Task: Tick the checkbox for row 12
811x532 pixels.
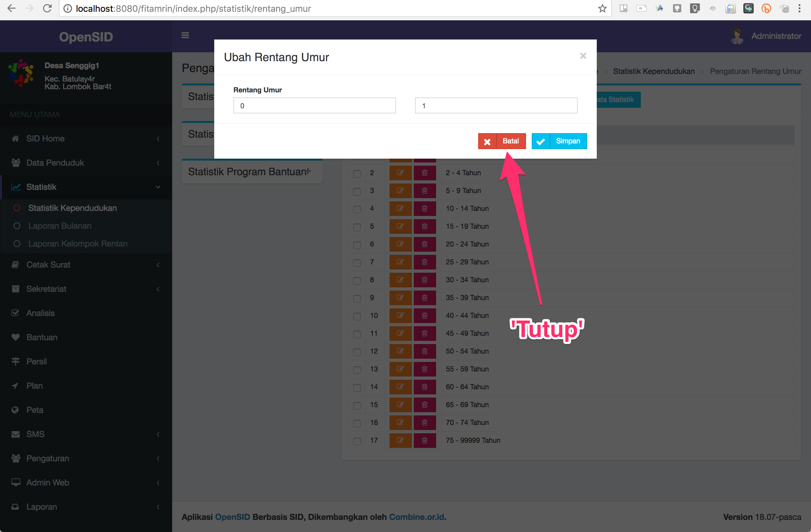Action: pos(357,351)
